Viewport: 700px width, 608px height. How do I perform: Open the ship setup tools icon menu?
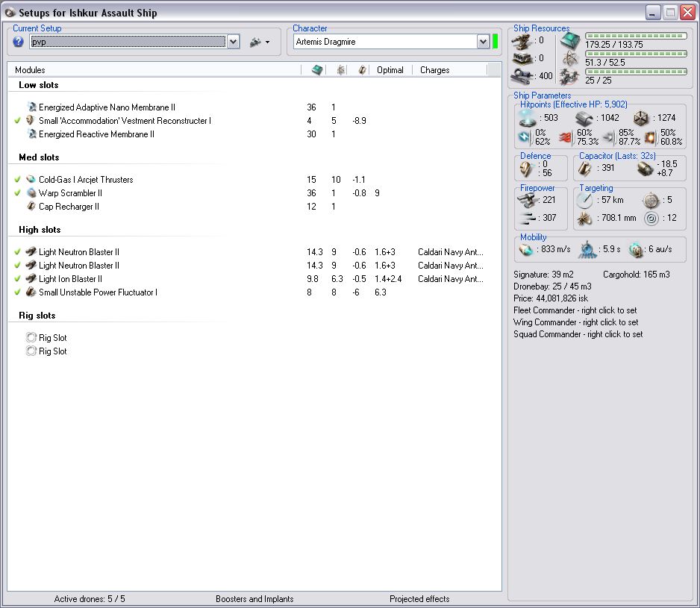click(x=260, y=43)
